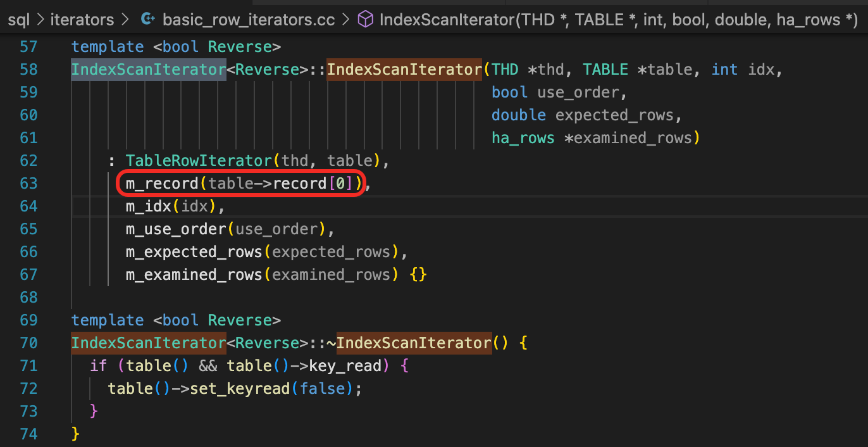Click the key_read member in the if statement

(345, 366)
